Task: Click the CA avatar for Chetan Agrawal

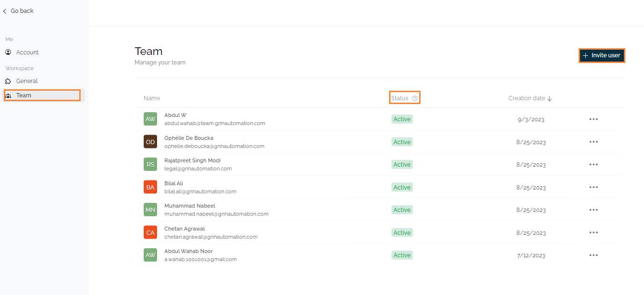Action: tap(150, 232)
